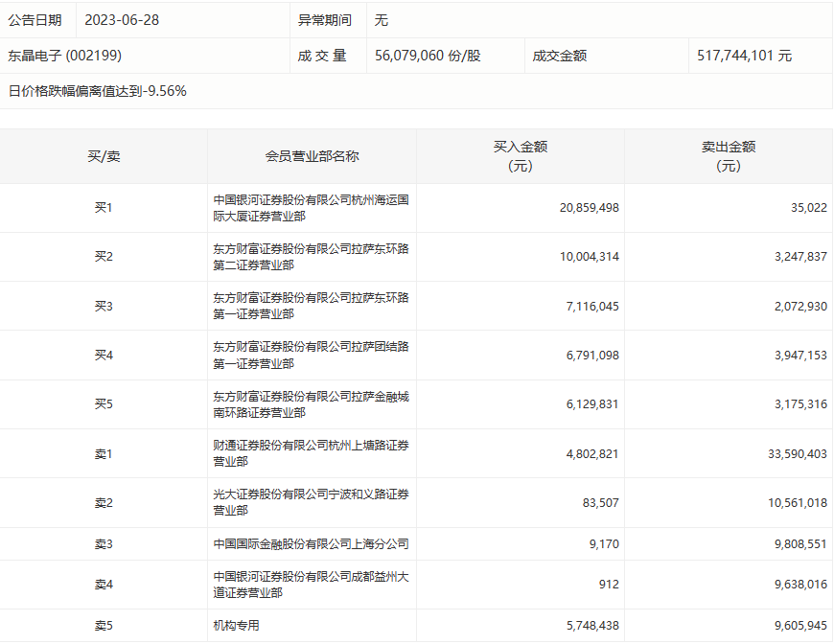Click the 买/卖 column header
834x644 pixels.
click(x=104, y=156)
